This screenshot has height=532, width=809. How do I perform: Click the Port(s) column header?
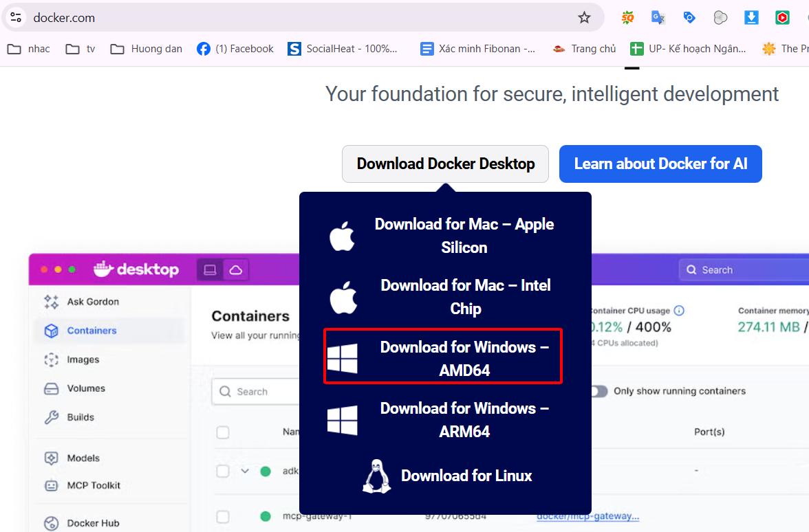[709, 432]
